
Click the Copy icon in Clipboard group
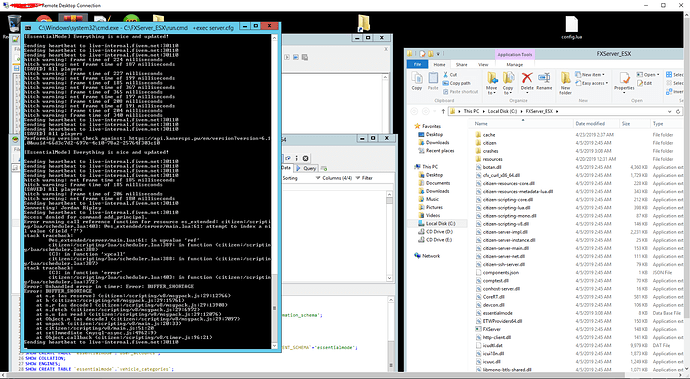(x=416, y=81)
